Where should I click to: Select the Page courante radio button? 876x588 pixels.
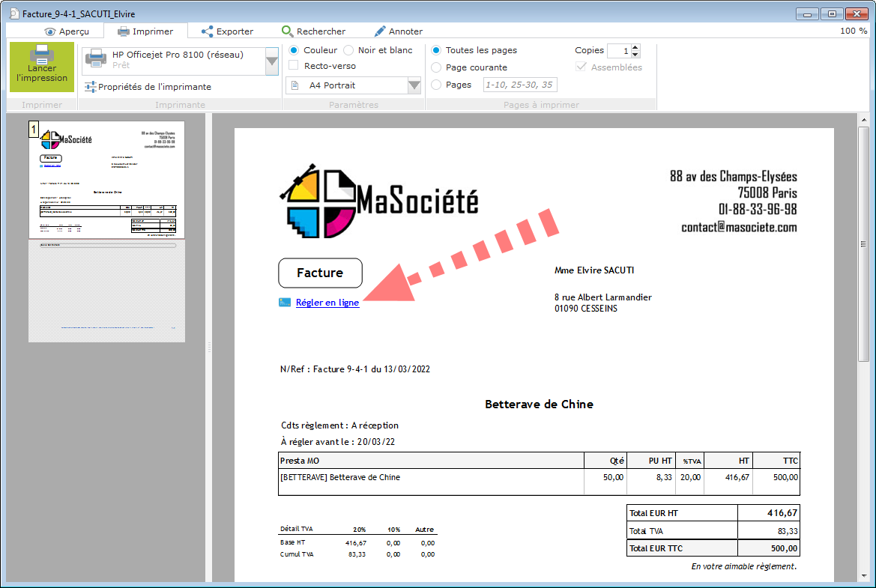[436, 67]
